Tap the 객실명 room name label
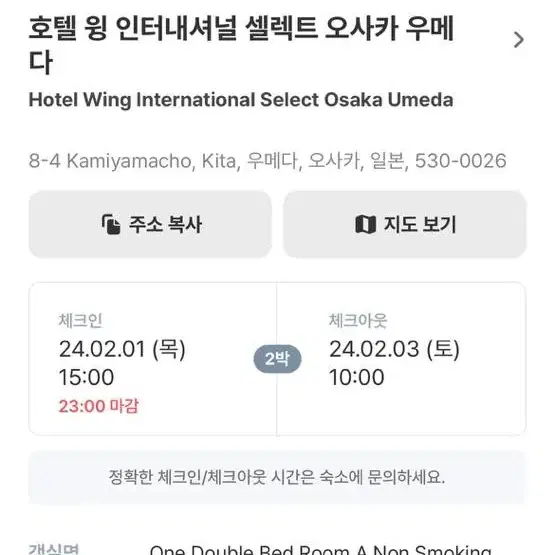This screenshot has height=555, width=555. tap(54, 549)
